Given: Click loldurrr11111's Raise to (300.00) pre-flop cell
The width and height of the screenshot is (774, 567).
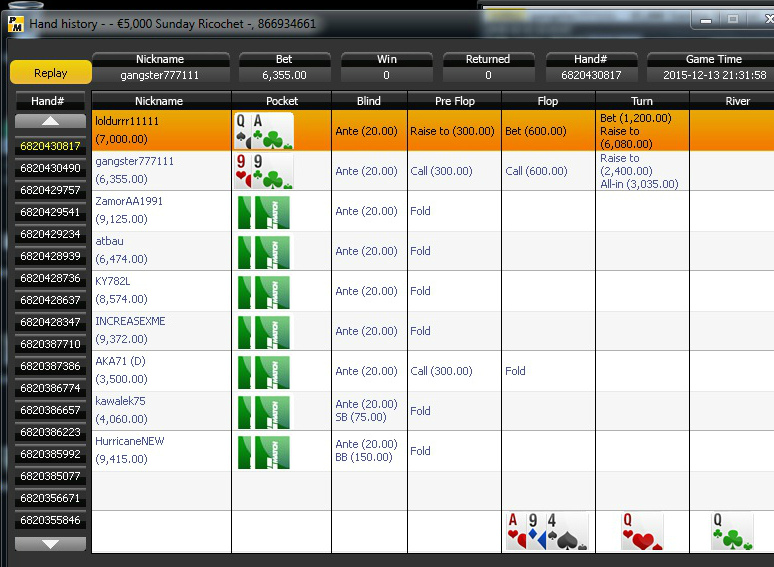Looking at the screenshot, I should pyautogui.click(x=452, y=131).
